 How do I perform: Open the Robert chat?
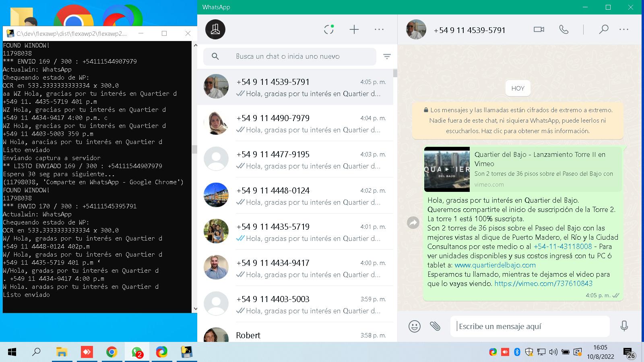pos(295,333)
